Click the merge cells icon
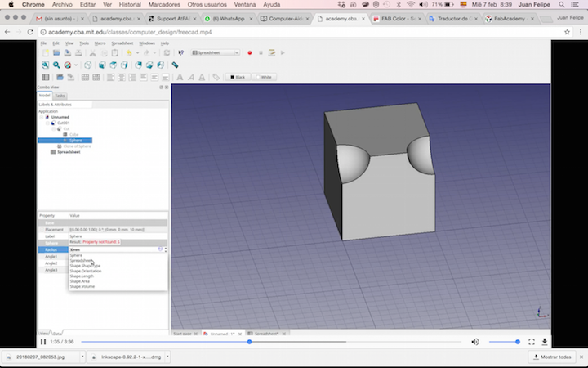Image resolution: width=588 pixels, height=368 pixels. click(x=85, y=77)
